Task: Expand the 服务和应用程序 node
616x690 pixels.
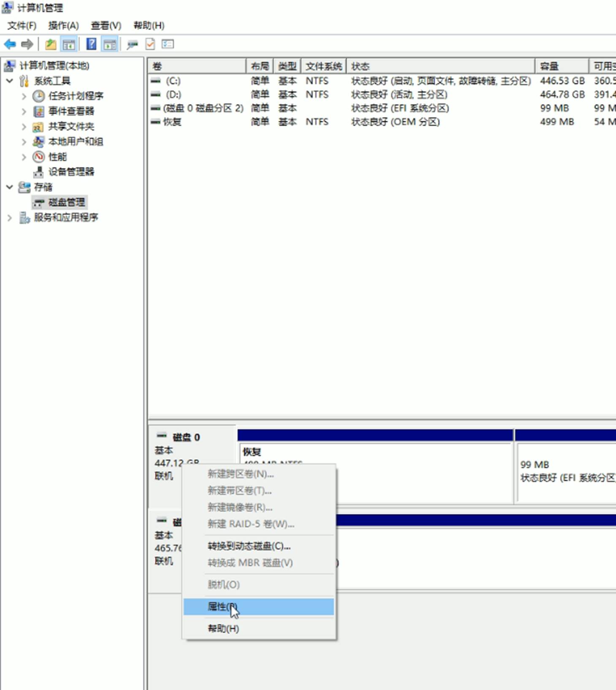Action: click(x=9, y=218)
